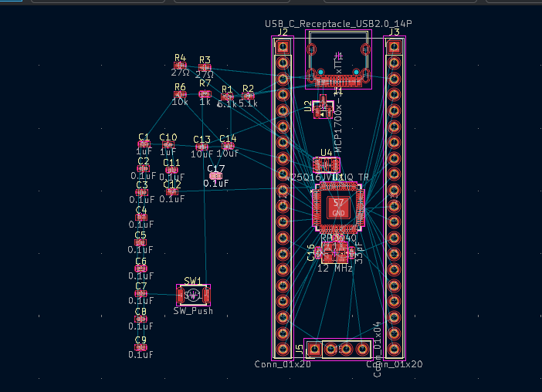Click resistor R2 5.1k footprint
Viewport: 542px width, 392px height.
(248, 96)
